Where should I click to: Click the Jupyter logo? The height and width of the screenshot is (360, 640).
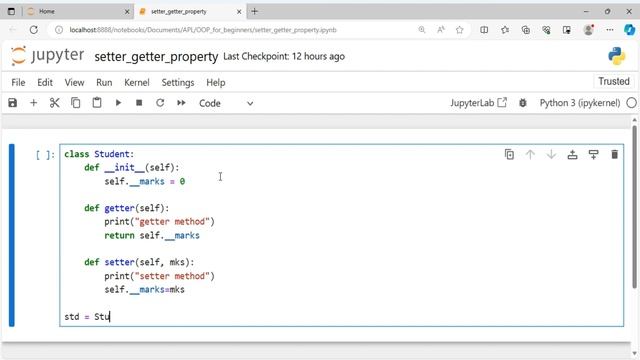(47, 56)
